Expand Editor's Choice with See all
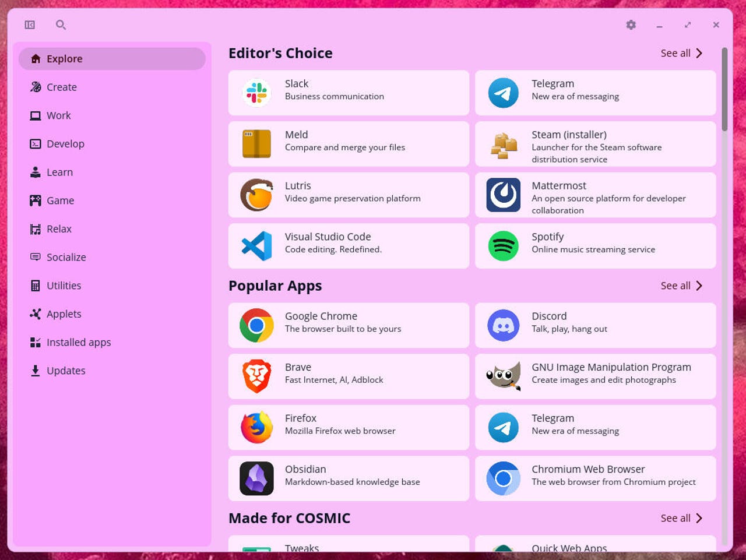Viewport: 746px width, 560px height. click(681, 53)
